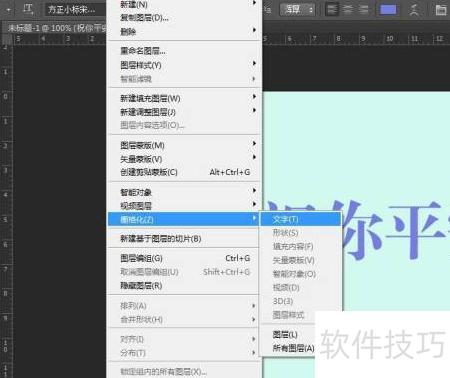Choose 复制图层(D)... menu item
Image resolution: width=450 pixels, height=378 pixels.
[x=184, y=18]
